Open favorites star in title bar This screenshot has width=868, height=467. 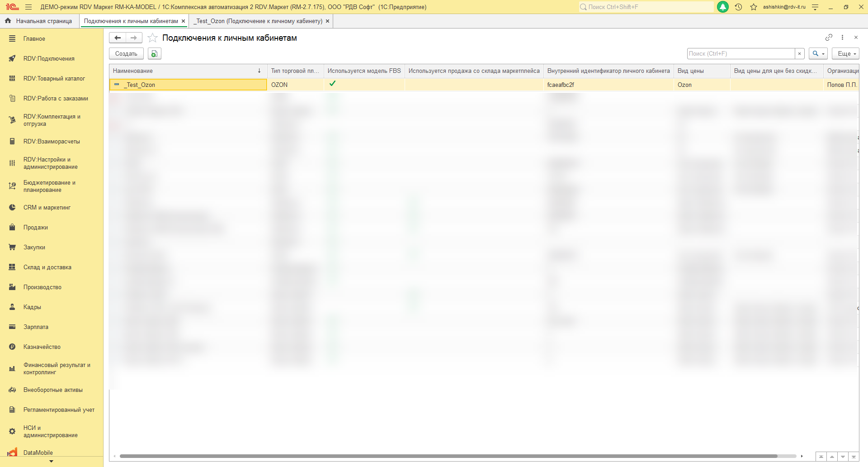754,7
